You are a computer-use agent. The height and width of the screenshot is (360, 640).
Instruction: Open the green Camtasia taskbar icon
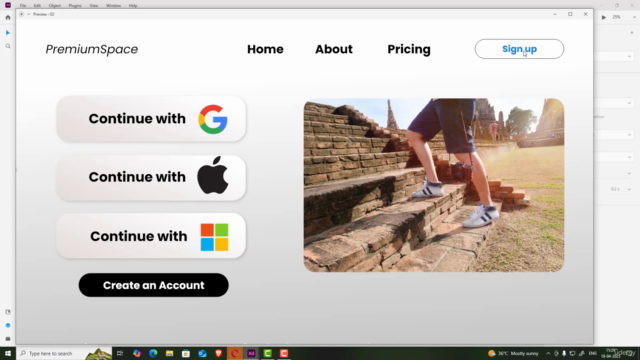coord(267,353)
